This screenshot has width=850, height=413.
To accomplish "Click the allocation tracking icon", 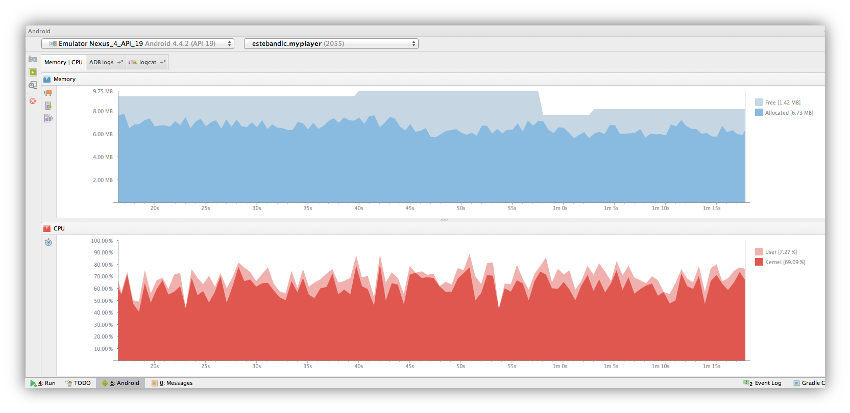I will coord(48,118).
